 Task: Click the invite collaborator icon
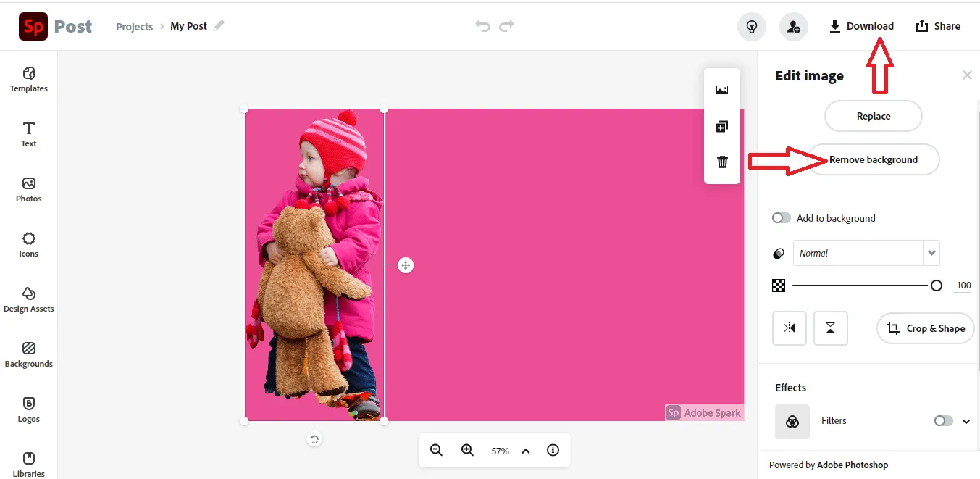(x=794, y=27)
